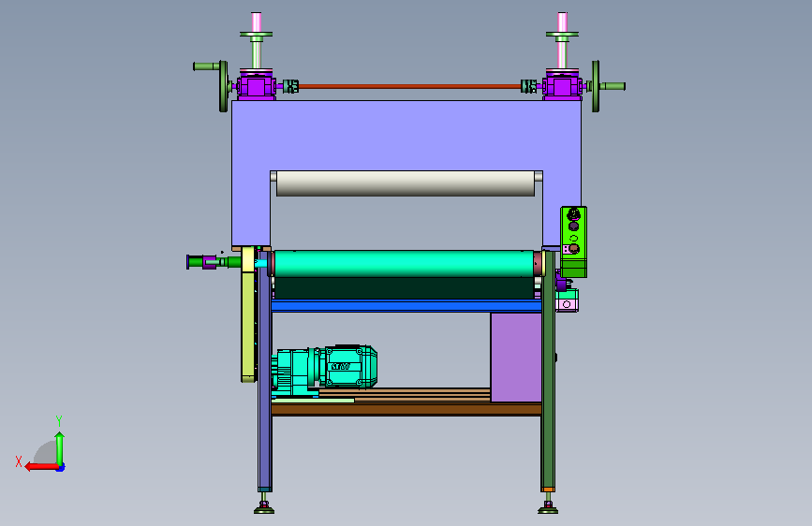Select the upper white roller
812x526 pixels.
tap(406, 183)
